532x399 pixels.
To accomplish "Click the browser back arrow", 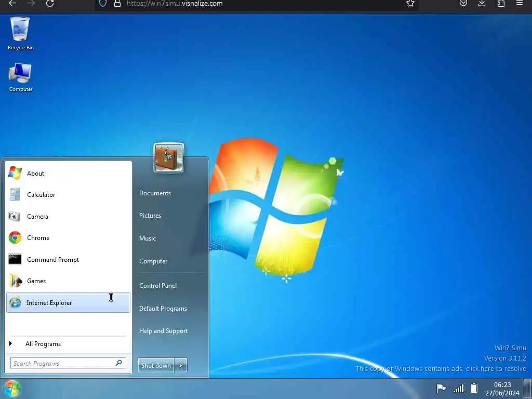I will tap(12, 4).
